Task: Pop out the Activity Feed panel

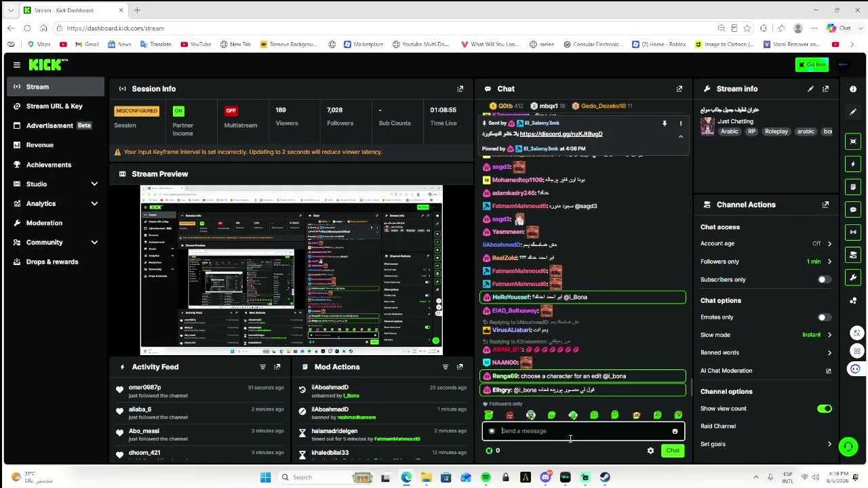Action: coord(277,367)
